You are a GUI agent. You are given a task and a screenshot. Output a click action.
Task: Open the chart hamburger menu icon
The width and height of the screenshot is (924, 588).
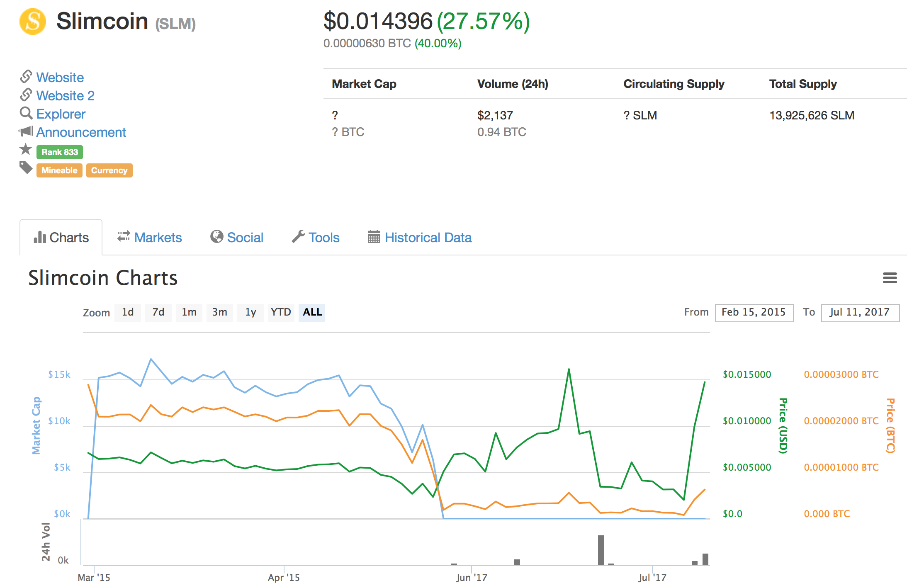[x=890, y=278]
